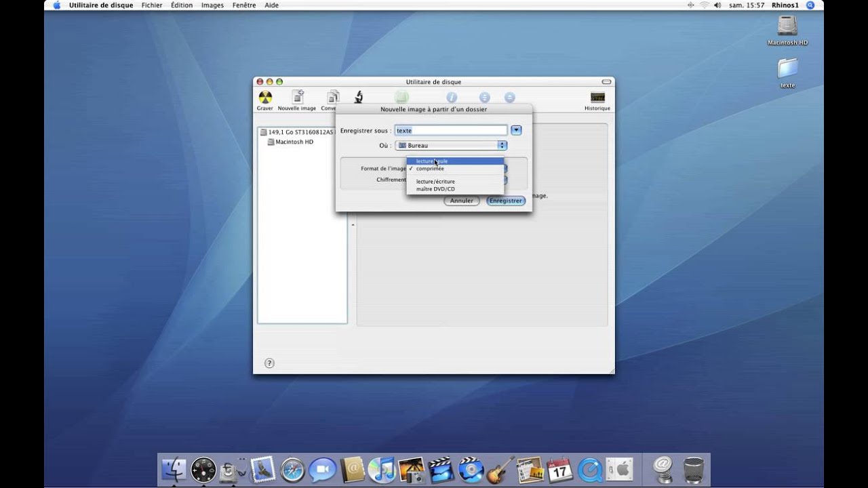
Task: Open Finder from the Dock
Action: pyautogui.click(x=174, y=469)
